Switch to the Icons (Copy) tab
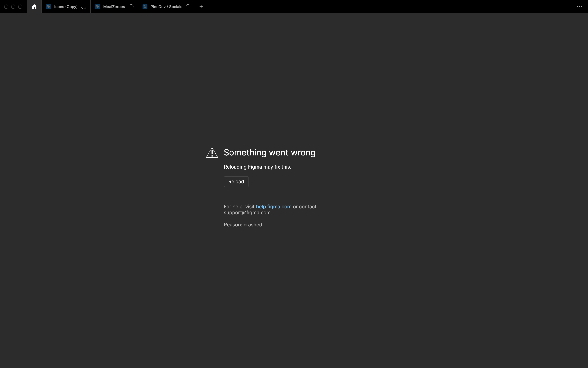This screenshot has height=368, width=588. point(66,7)
